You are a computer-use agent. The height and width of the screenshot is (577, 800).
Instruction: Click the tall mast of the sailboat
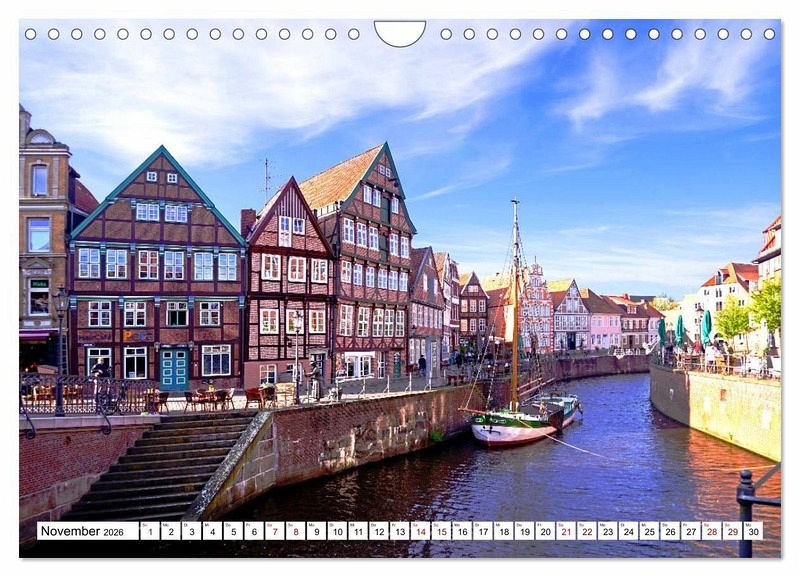(x=515, y=300)
